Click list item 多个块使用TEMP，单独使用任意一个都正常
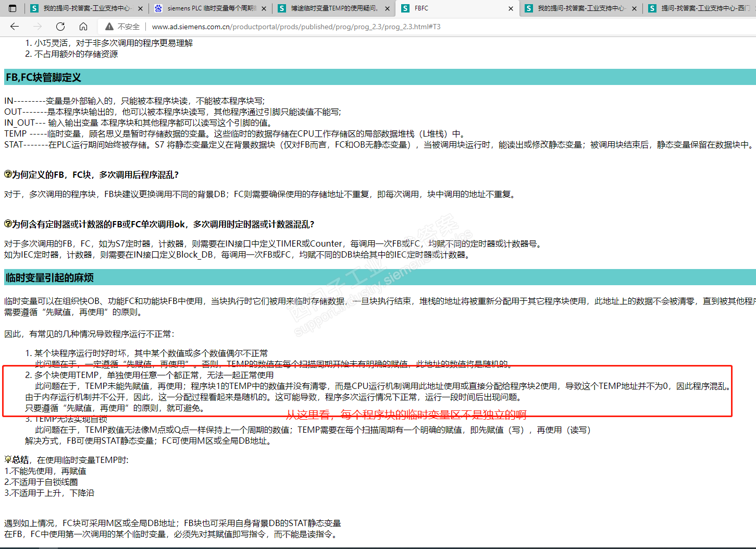 click(154, 375)
